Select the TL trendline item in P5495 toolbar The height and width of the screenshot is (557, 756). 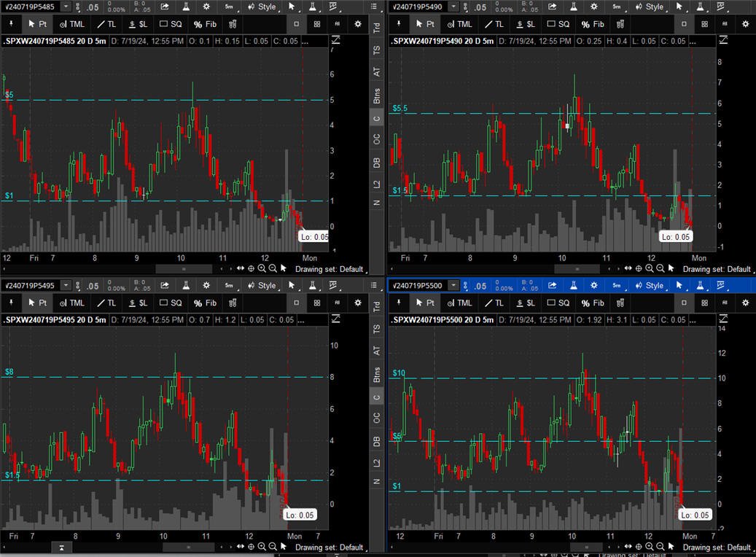[106, 303]
